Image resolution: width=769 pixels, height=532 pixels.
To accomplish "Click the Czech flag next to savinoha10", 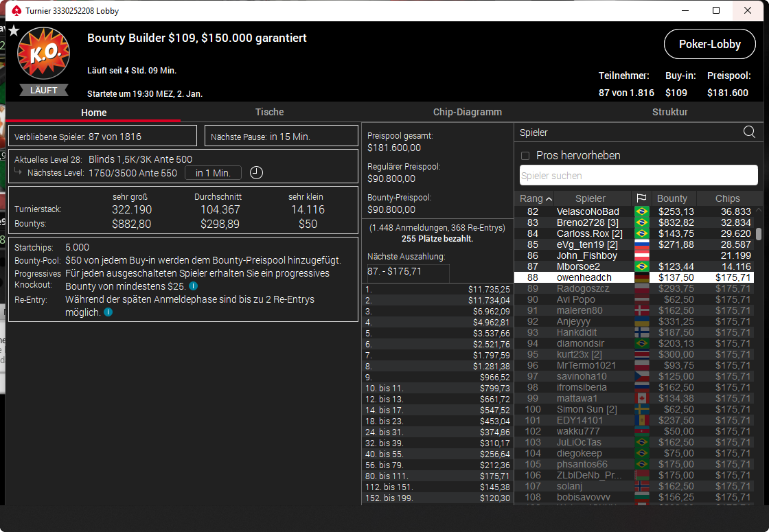I will point(642,376).
